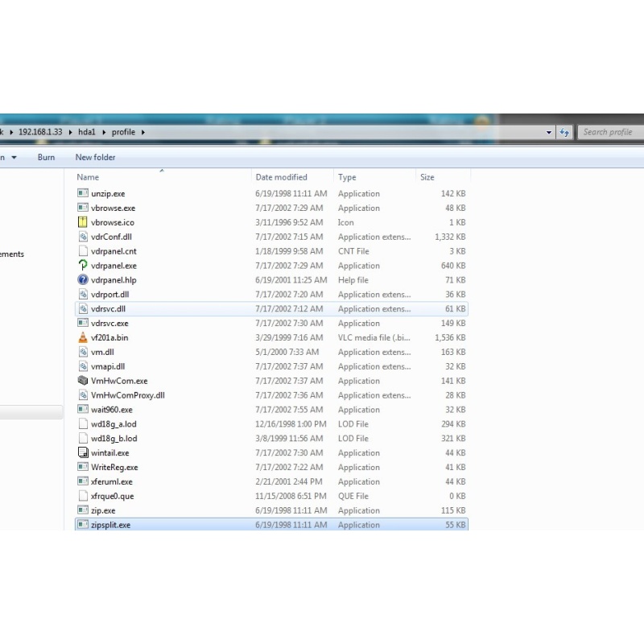Click the Size column header

[427, 177]
